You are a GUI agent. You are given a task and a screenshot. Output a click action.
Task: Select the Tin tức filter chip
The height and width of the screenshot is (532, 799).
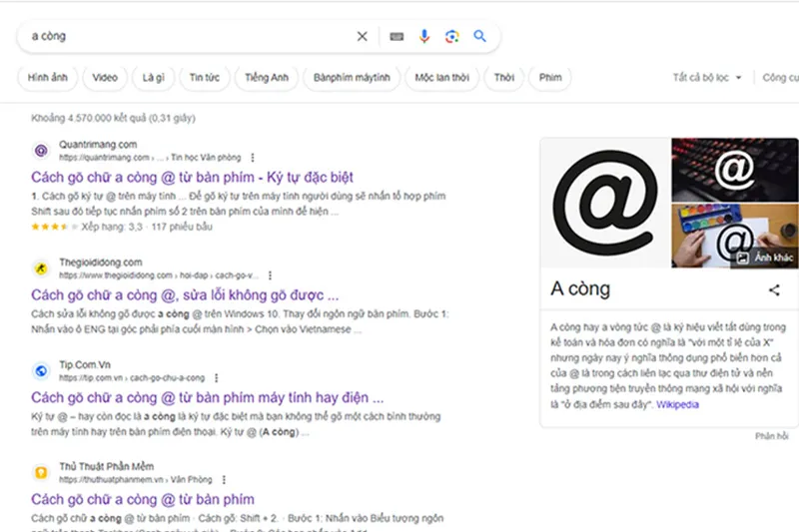click(205, 78)
